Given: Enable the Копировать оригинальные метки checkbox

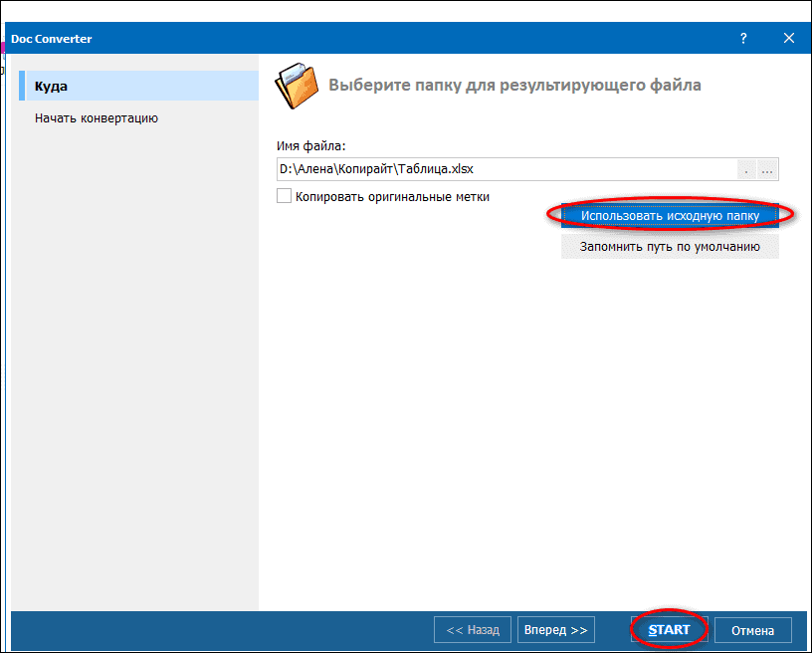Looking at the screenshot, I should 285,197.
